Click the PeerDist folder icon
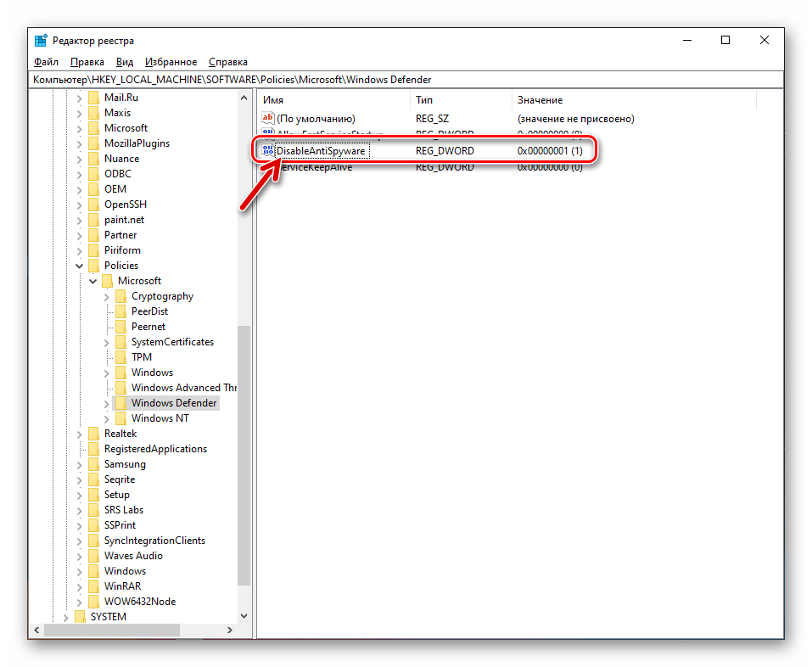 coord(120,311)
